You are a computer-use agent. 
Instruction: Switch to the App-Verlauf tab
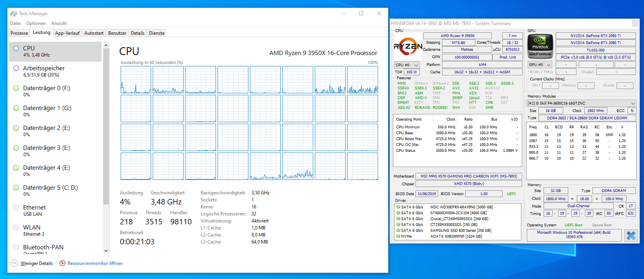click(x=67, y=33)
